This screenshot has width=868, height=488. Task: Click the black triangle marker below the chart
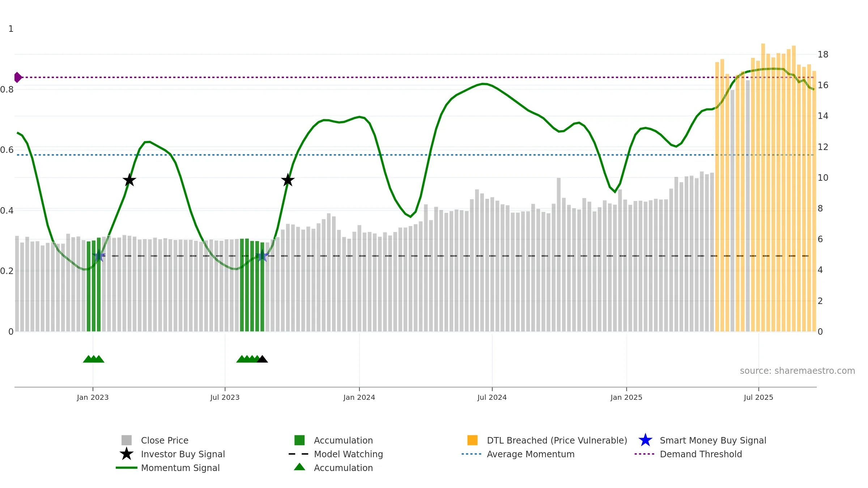262,359
